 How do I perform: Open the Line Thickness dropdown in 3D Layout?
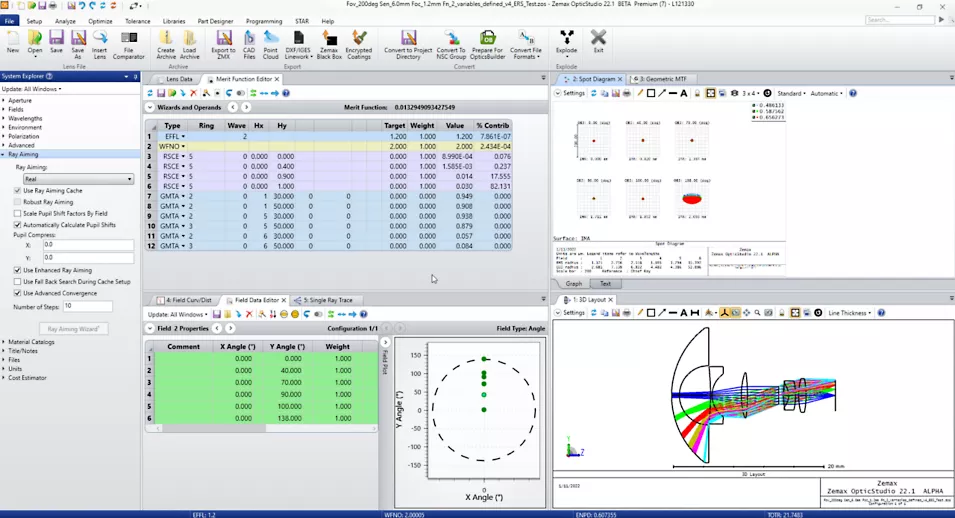coord(851,313)
